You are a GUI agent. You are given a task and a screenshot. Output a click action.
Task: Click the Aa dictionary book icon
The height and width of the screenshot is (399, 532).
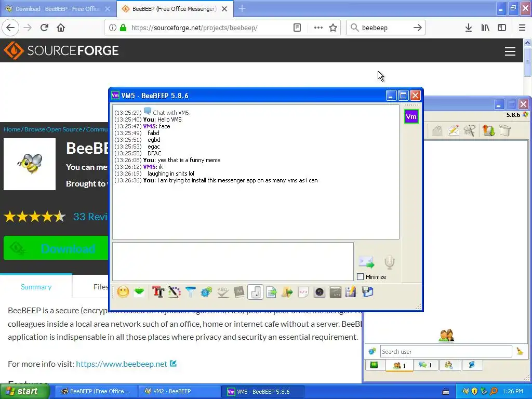coord(239,292)
